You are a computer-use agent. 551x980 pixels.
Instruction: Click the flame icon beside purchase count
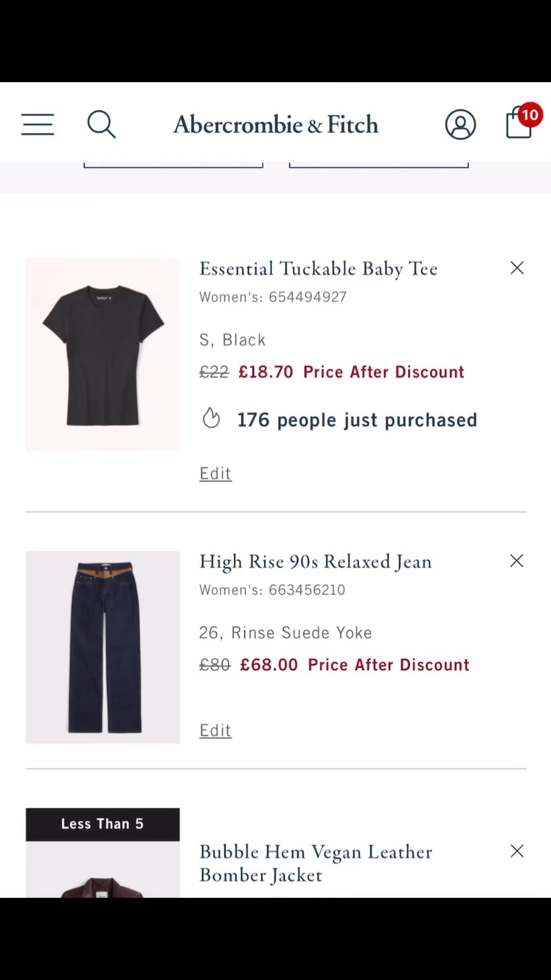click(211, 418)
